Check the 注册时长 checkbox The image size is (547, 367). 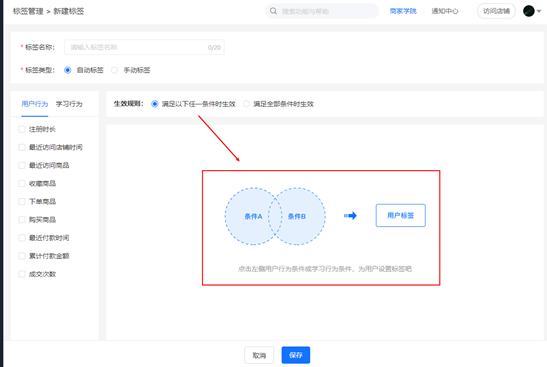point(22,129)
